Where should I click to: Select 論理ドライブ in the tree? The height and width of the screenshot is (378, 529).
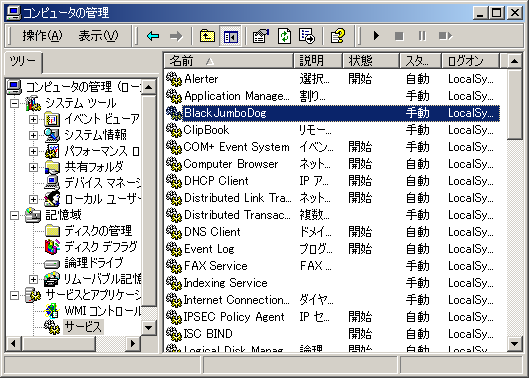[x=94, y=263]
